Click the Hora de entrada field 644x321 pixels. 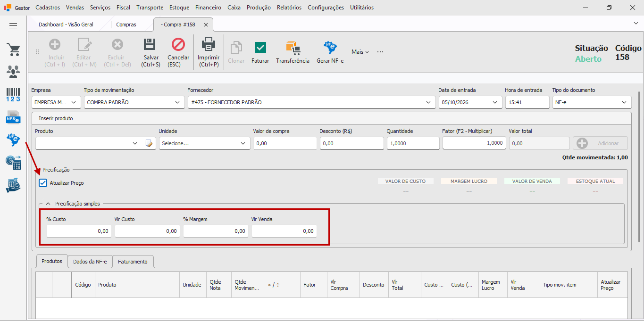pyautogui.click(x=527, y=102)
